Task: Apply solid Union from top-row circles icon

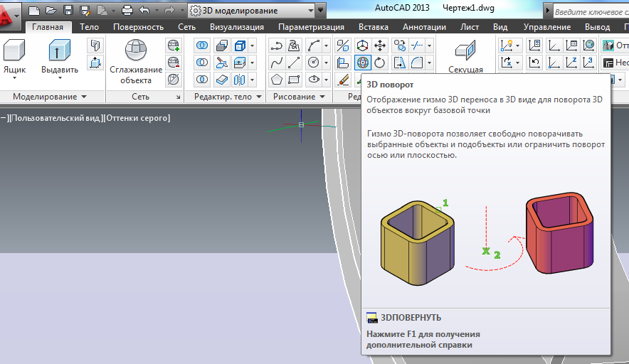Action: pyautogui.click(x=202, y=45)
